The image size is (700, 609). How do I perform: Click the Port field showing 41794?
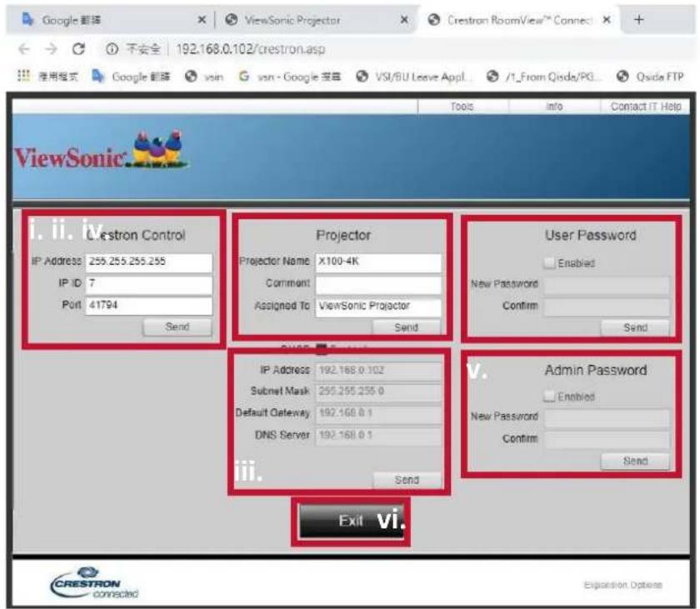(x=148, y=306)
